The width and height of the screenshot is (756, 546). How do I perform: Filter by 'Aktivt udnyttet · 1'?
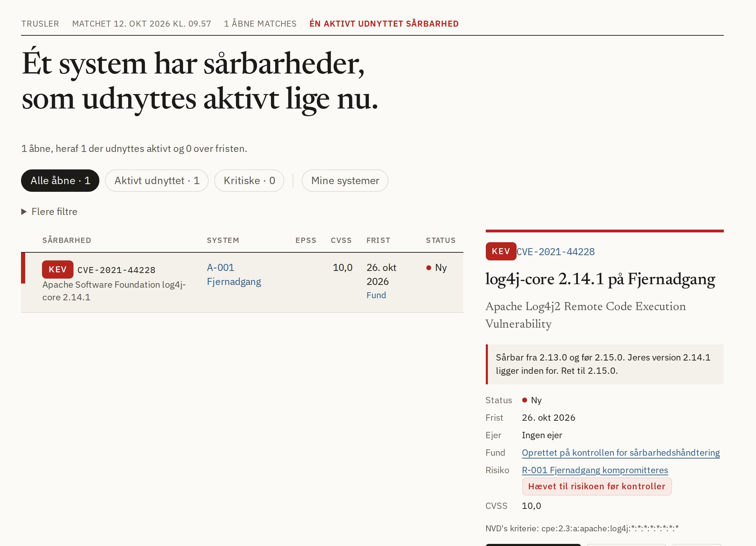click(x=157, y=181)
